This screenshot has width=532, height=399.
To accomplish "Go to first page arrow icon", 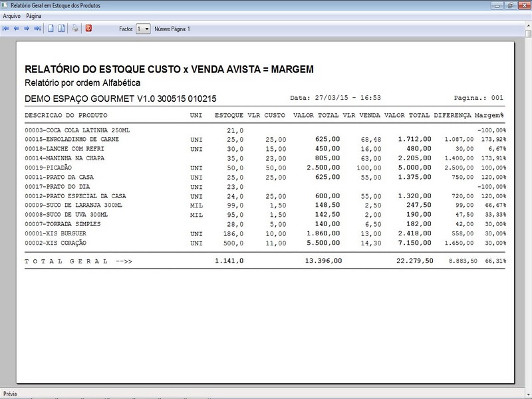I will point(6,29).
